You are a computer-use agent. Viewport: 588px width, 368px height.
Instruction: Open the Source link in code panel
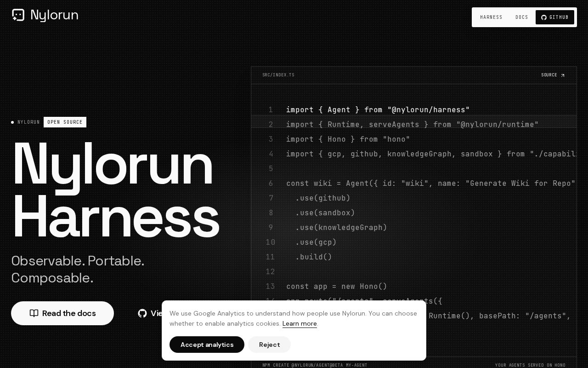coord(553,75)
